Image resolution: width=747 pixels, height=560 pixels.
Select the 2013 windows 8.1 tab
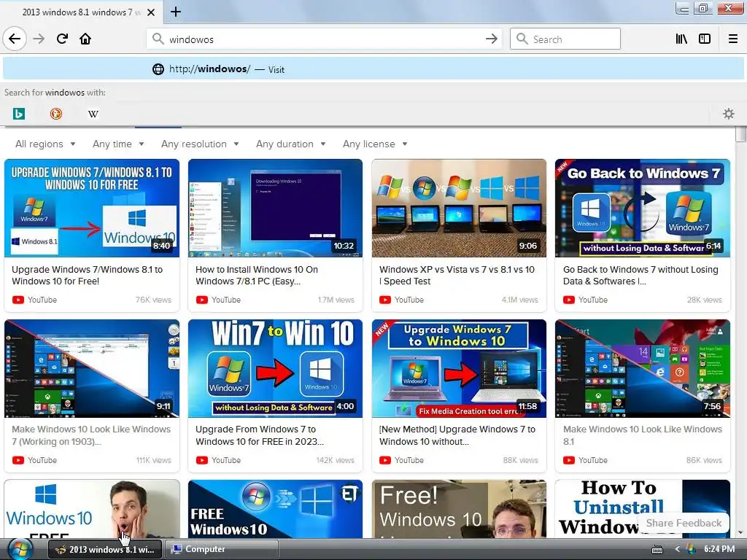[81, 12]
